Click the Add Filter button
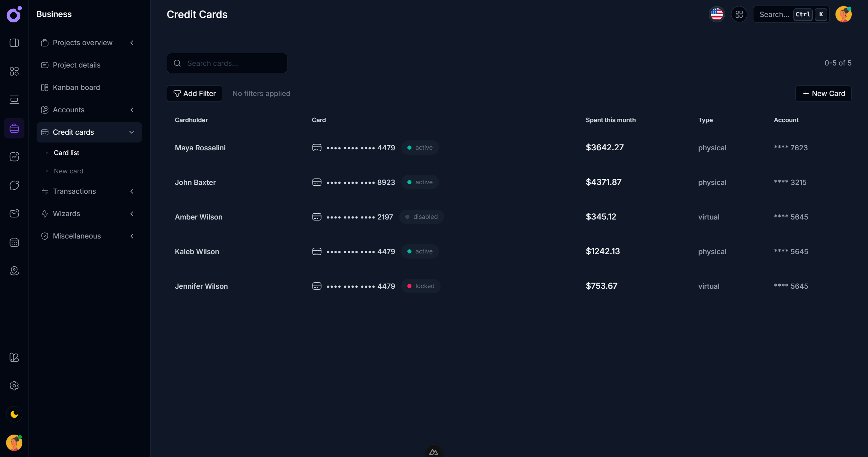Image resolution: width=868 pixels, height=457 pixels. tap(195, 94)
